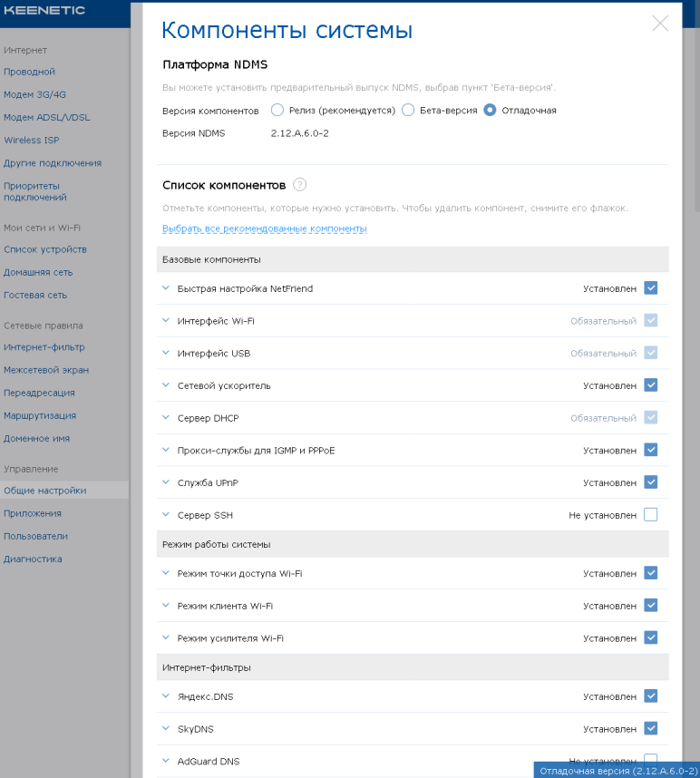Click the page scrollbar on the right edge
Screen dimensions: 700x778
(697, 119)
